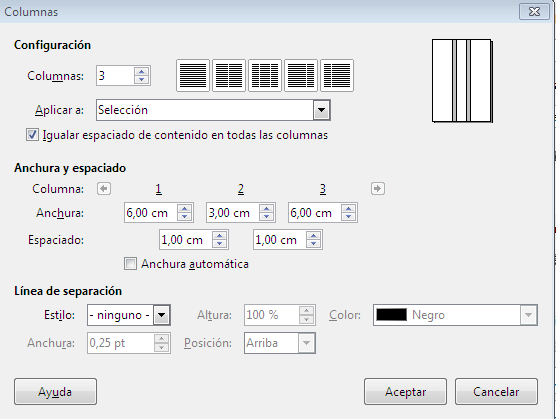This screenshot has width=556, height=419.
Task: Open the Color Negro dropdown
Action: [x=528, y=315]
